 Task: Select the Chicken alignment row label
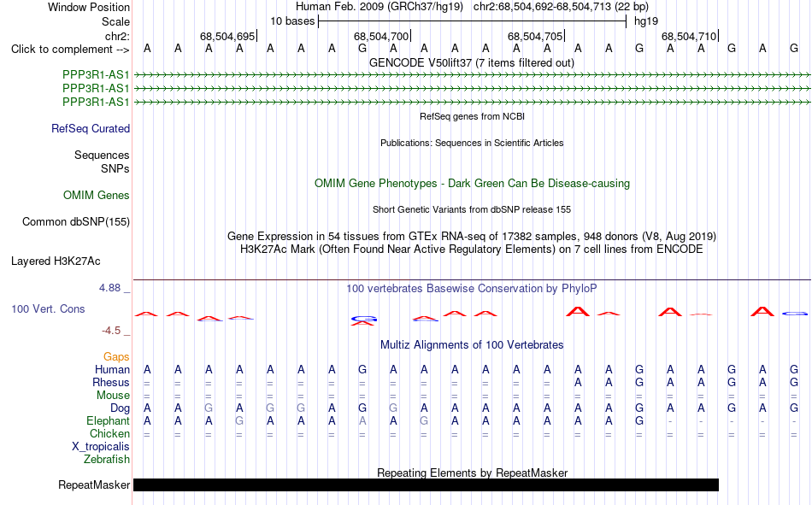point(109,433)
